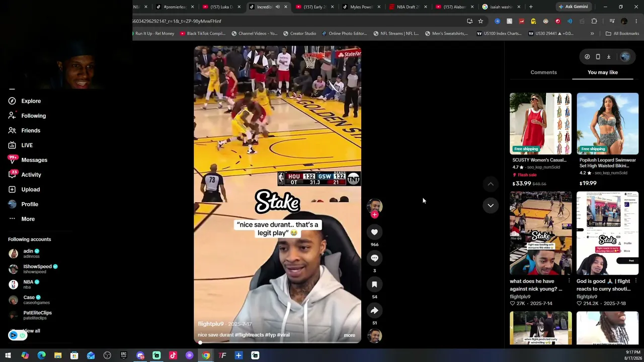Launch Microsoft Edge from taskbar
Screen dimensions: 644x362
(41, 355)
